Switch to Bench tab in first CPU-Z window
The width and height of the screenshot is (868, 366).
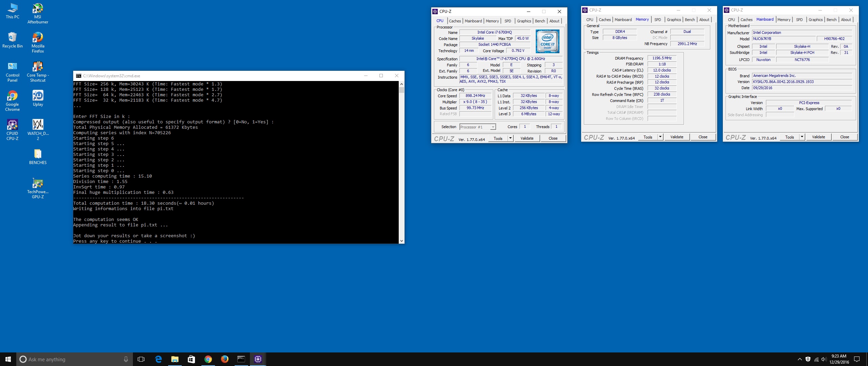pyautogui.click(x=540, y=21)
